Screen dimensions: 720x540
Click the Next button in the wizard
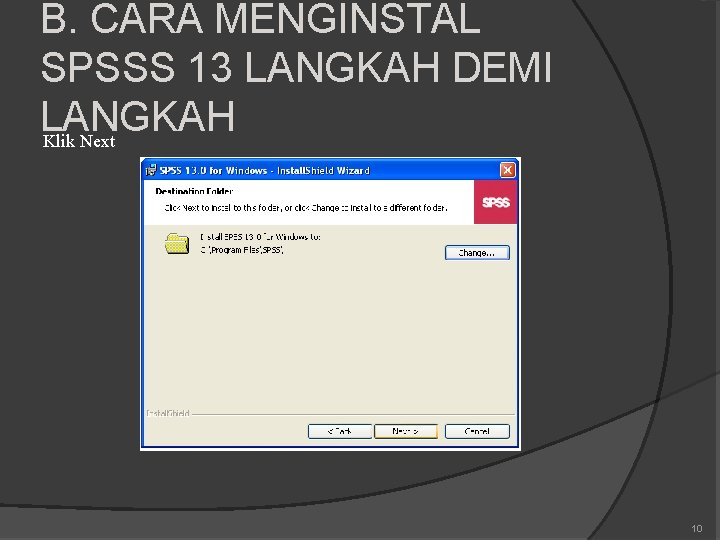(406, 431)
